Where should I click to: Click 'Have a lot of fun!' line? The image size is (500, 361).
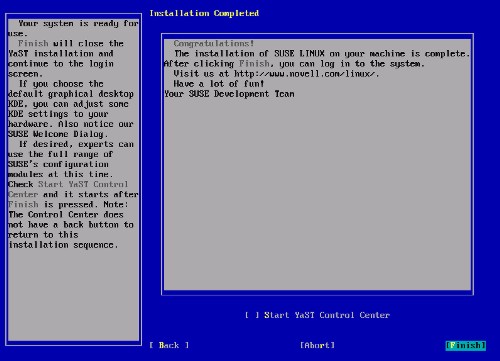(x=219, y=84)
